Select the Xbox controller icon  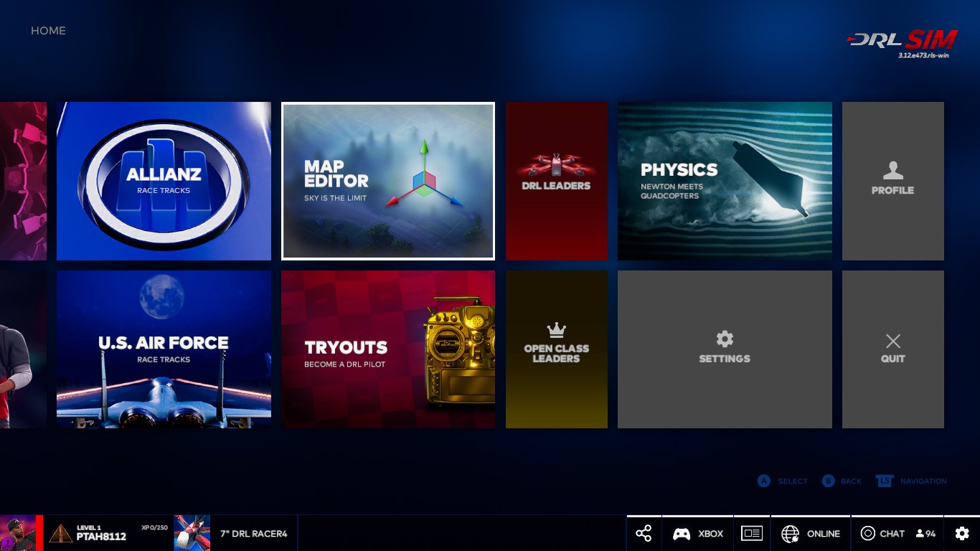point(682,534)
